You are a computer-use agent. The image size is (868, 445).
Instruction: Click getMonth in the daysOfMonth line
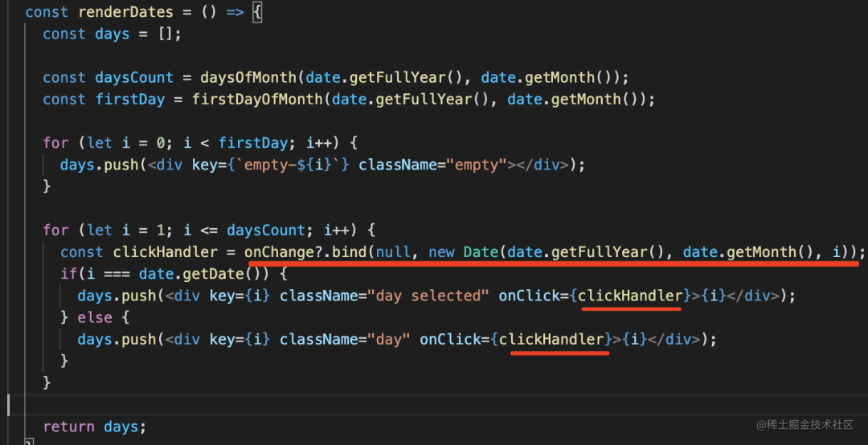[559, 77]
